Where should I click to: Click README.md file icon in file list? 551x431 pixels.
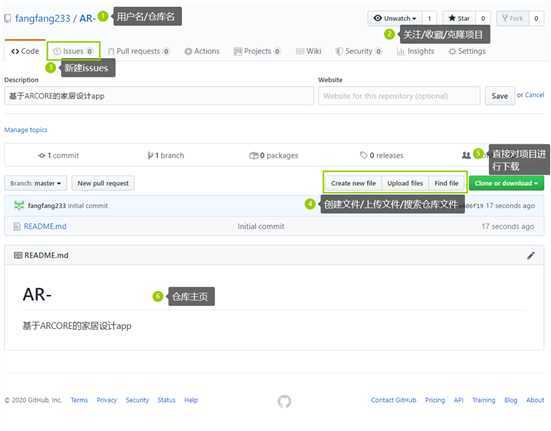point(17,227)
